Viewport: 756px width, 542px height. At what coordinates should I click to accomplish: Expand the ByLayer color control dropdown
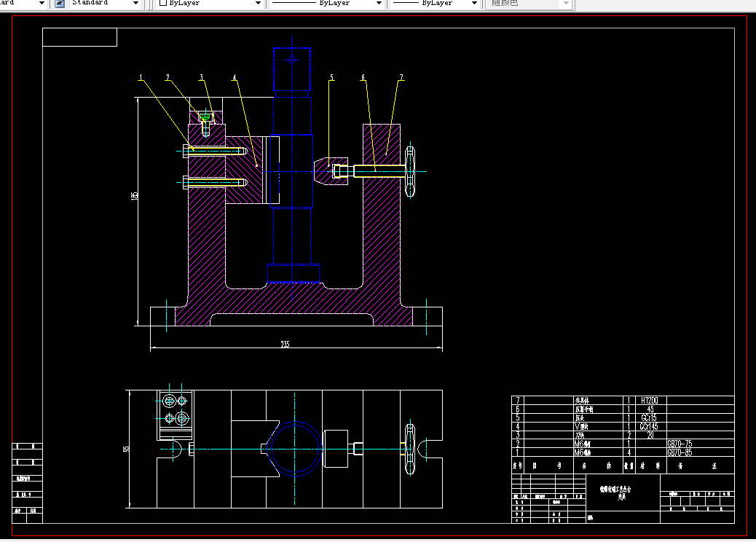pyautogui.click(x=210, y=4)
